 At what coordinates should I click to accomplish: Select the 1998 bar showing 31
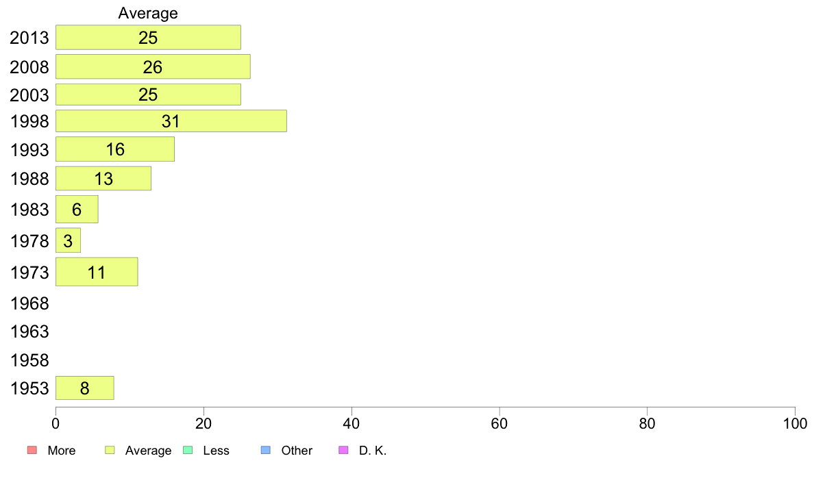coord(171,121)
